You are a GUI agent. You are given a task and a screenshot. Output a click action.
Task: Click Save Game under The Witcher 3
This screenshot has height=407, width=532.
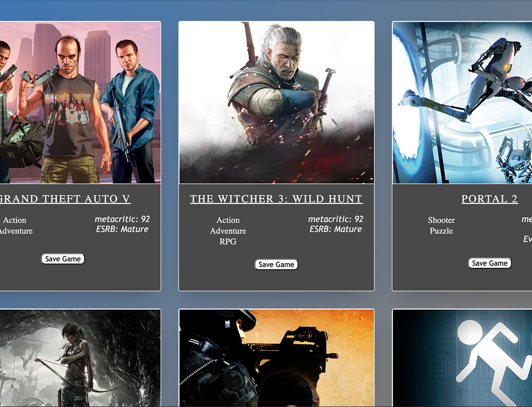[276, 264]
